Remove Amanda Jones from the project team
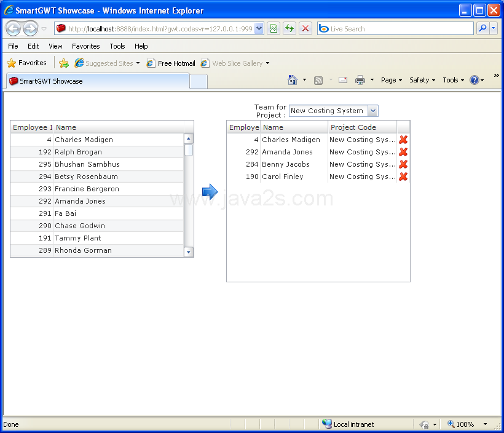Viewport: 504px width, 433px height. 403,152
